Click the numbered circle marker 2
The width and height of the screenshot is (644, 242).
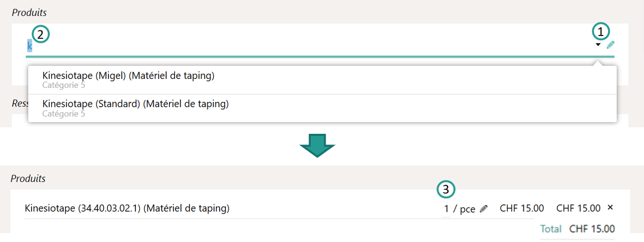40,34
